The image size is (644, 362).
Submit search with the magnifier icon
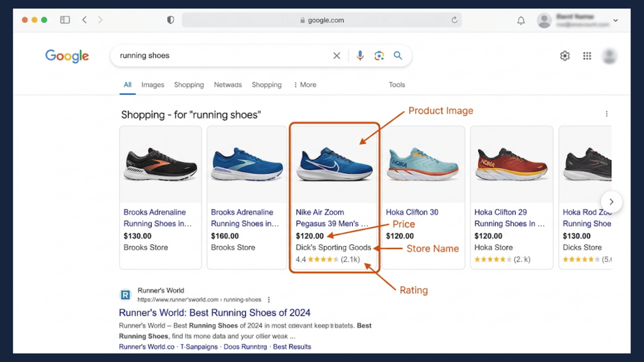pos(398,55)
